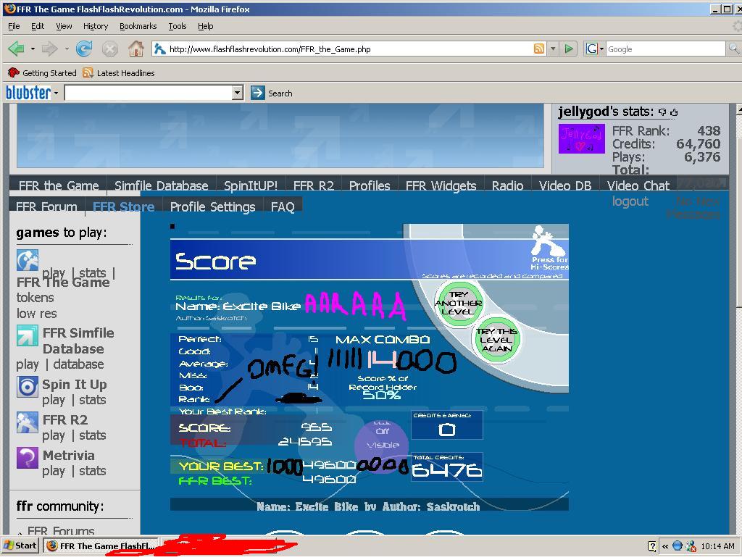
Task: Click Try Another Level button
Action: (x=458, y=303)
